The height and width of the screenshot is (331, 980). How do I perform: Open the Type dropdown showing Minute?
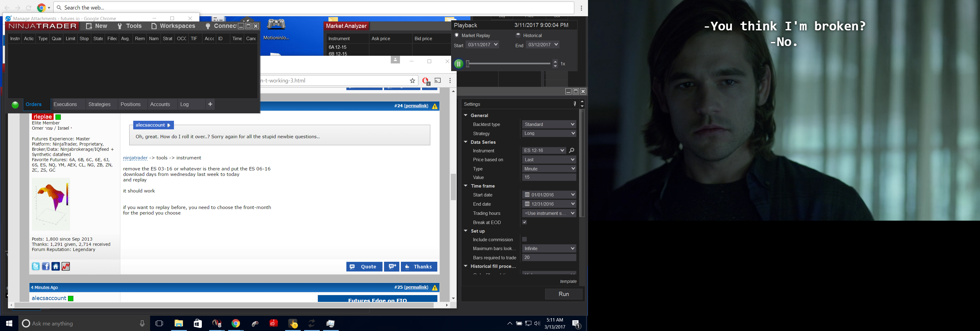tap(549, 169)
